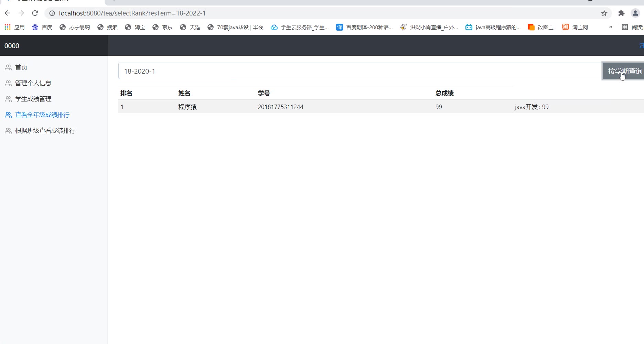Click the term input field showing 18-2020-1
This screenshot has height=344, width=644.
click(x=360, y=71)
